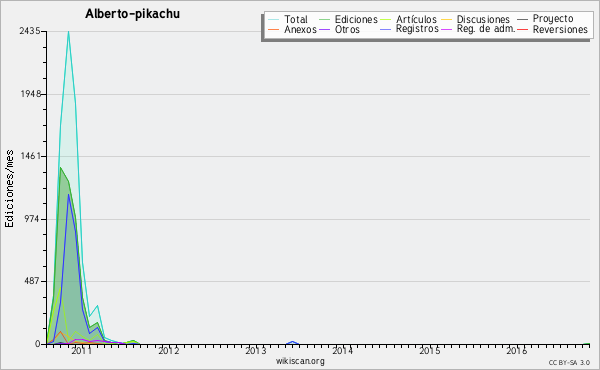Click the 2016 x-axis label
Screen dimensions: 600x370
(x=517, y=351)
